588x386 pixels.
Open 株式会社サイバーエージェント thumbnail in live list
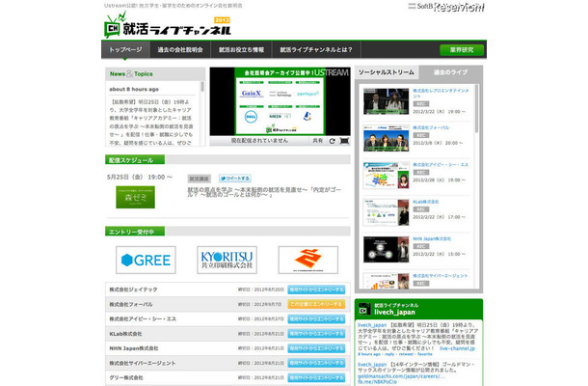point(387,281)
